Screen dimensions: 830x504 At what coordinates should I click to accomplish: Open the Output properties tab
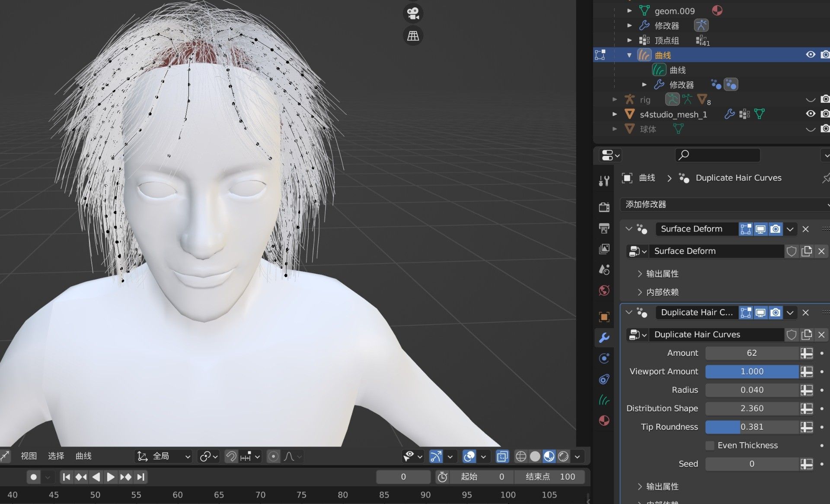tap(604, 228)
